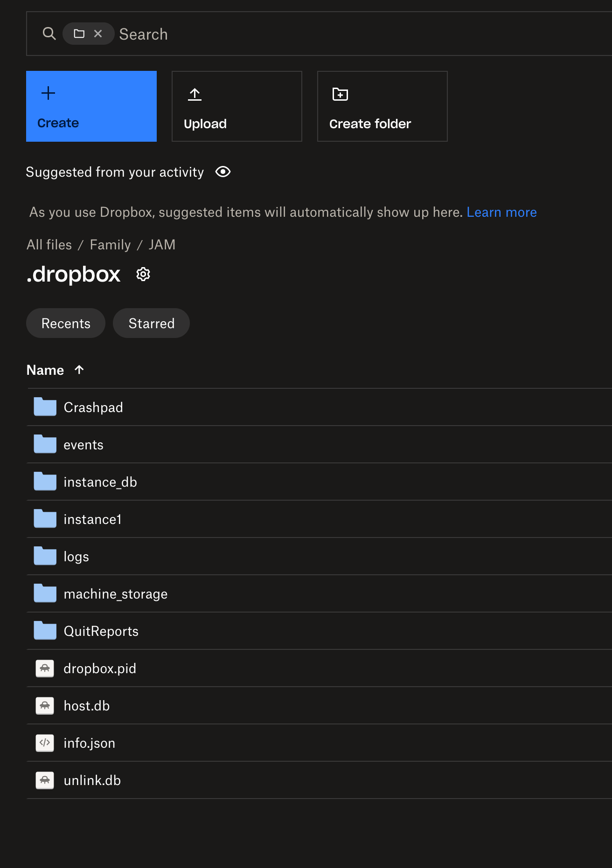Reverse sort order using the arrow
Image resolution: width=612 pixels, height=868 pixels.
pos(79,370)
